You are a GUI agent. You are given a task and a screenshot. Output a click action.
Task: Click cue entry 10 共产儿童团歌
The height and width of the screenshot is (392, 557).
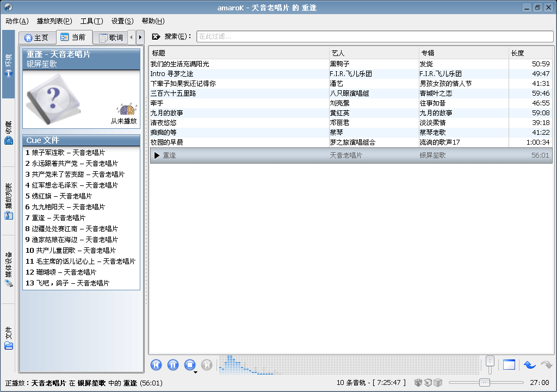(71, 250)
